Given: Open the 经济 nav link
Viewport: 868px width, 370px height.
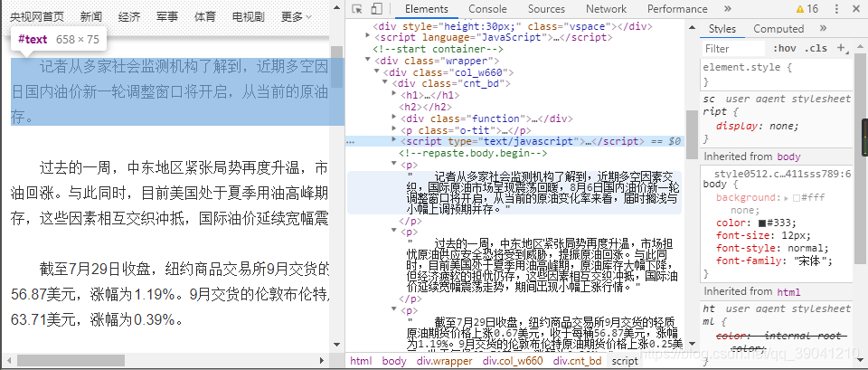Looking at the screenshot, I should 129,17.
